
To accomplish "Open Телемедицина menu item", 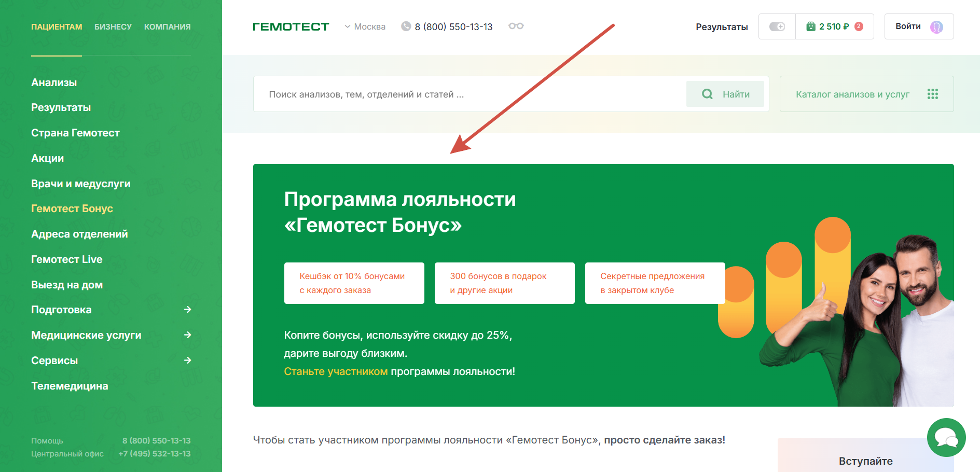I will point(70,386).
